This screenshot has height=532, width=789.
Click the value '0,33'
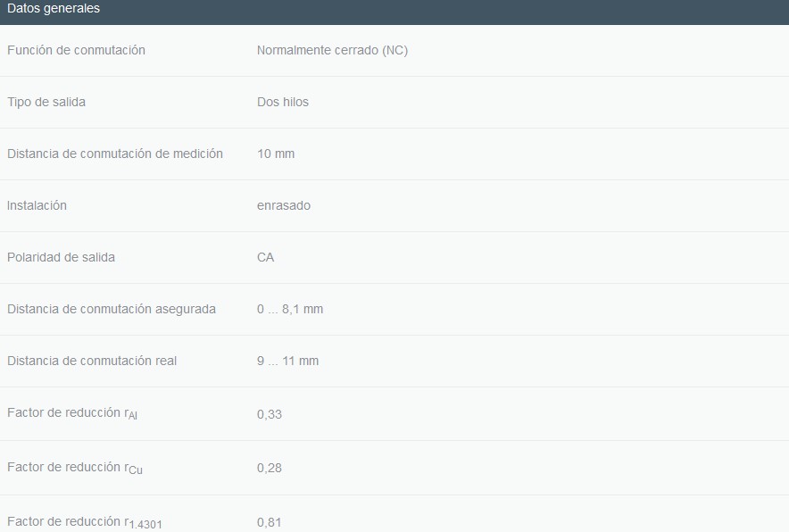point(270,414)
